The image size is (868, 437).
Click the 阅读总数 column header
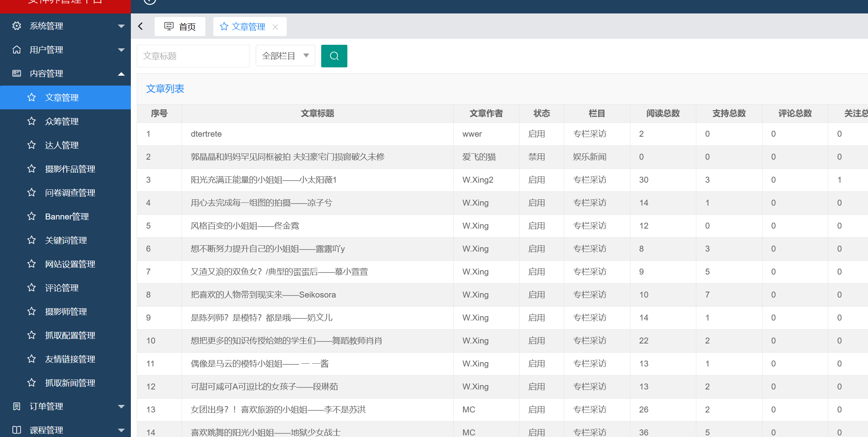pyautogui.click(x=663, y=113)
